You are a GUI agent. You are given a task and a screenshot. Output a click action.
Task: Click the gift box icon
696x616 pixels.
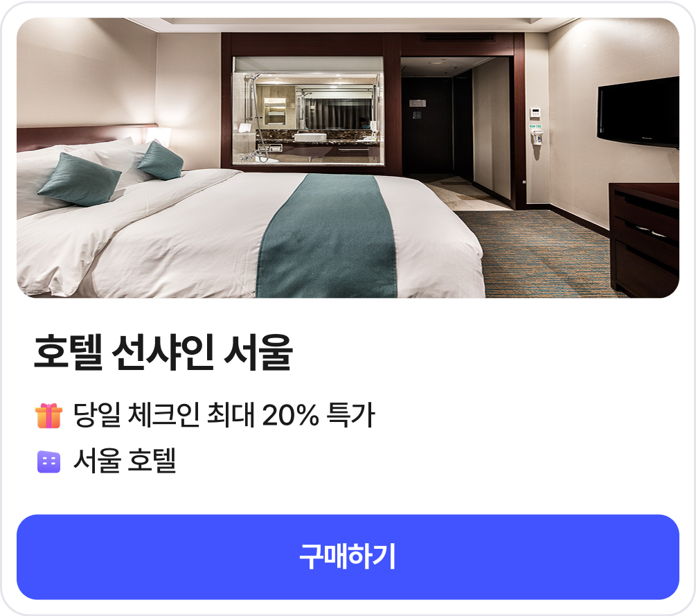tap(48, 416)
